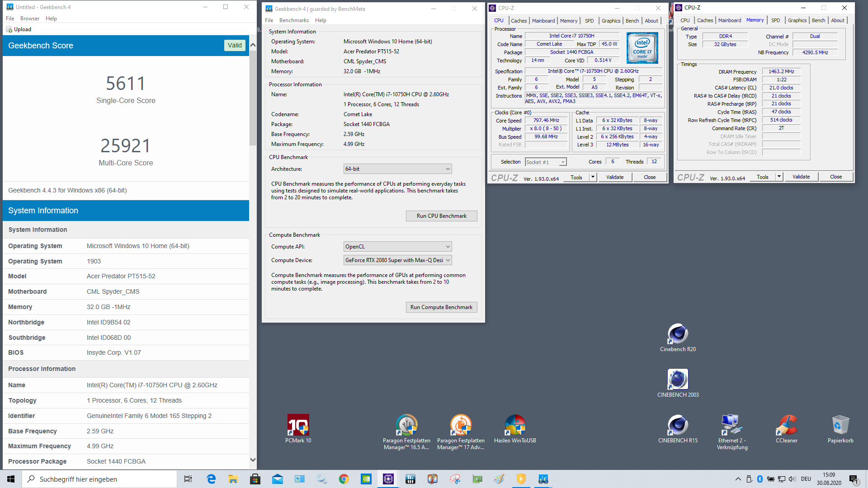This screenshot has width=868, height=488.
Task: Click scrollbar down arrow in Geekbench results
Action: point(253,460)
